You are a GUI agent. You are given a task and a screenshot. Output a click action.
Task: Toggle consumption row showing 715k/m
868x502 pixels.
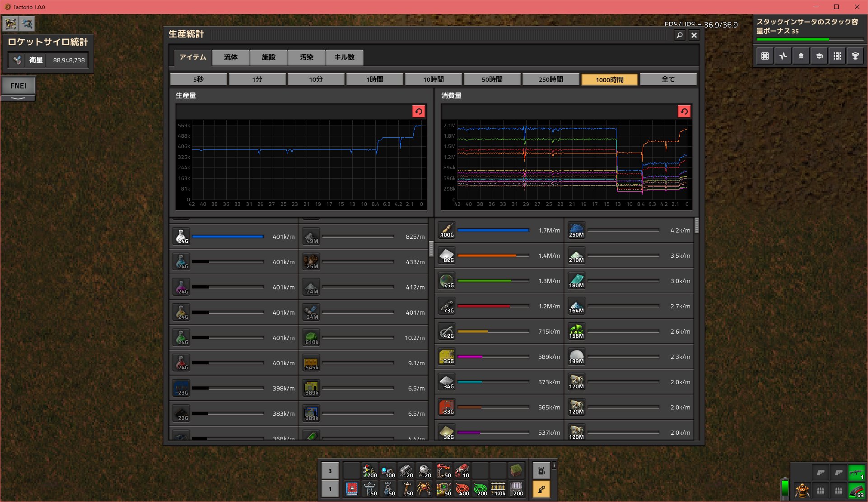[x=499, y=331]
